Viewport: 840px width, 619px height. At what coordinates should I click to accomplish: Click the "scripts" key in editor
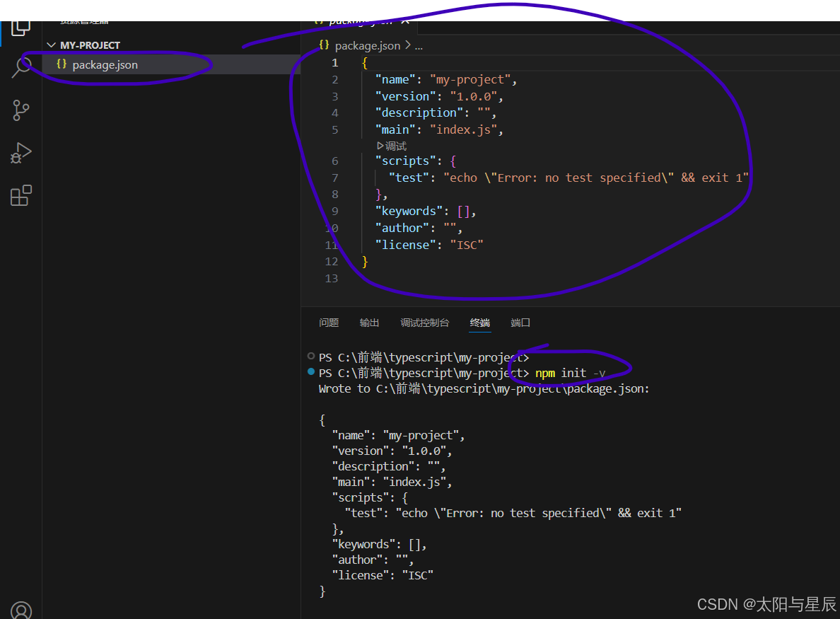click(x=406, y=161)
